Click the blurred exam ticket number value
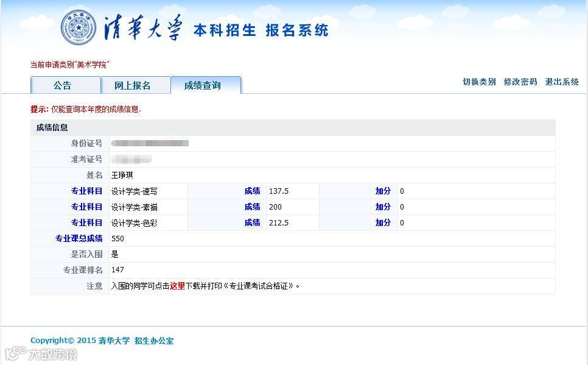This screenshot has width=588, height=365. click(131, 159)
